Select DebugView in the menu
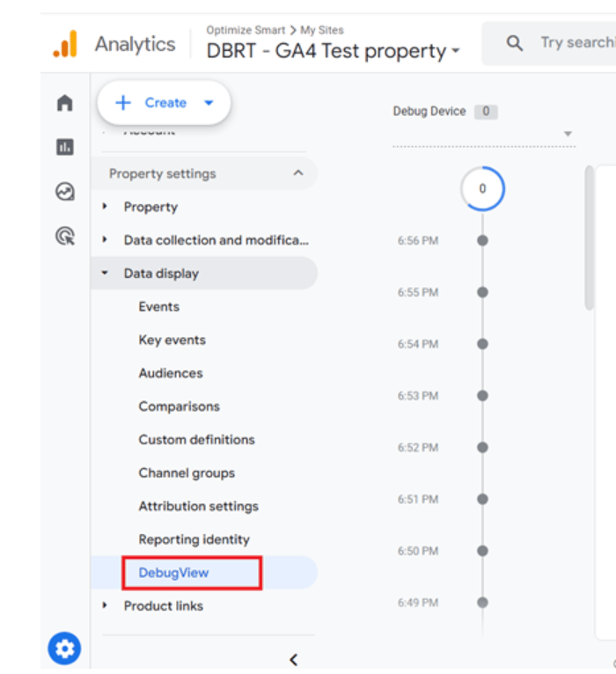 pos(173,573)
